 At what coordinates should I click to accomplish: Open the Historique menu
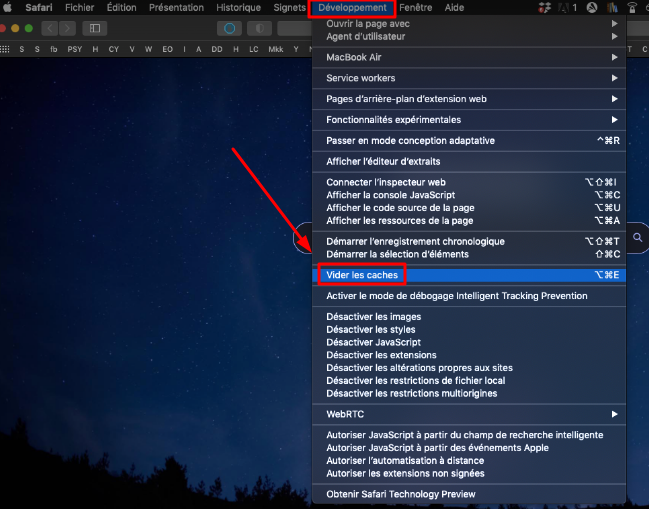click(238, 7)
